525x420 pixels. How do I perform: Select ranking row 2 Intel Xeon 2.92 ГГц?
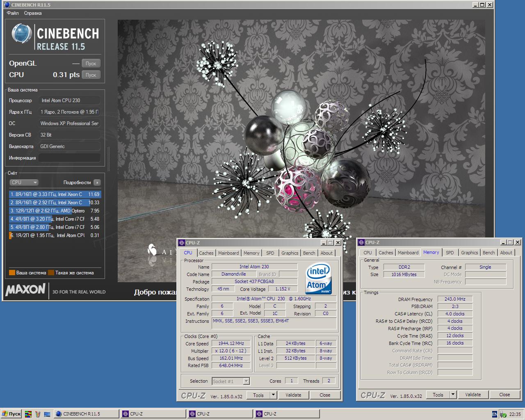pos(55,203)
